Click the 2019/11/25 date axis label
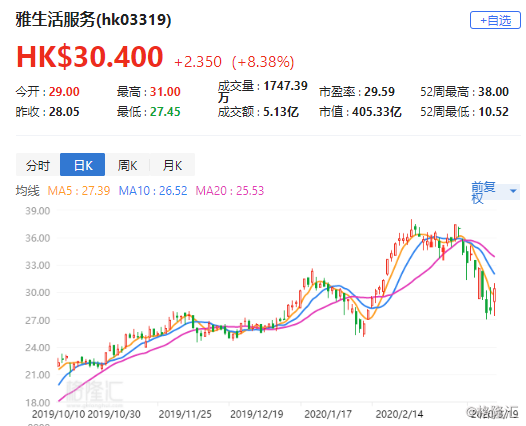 [x=185, y=414]
